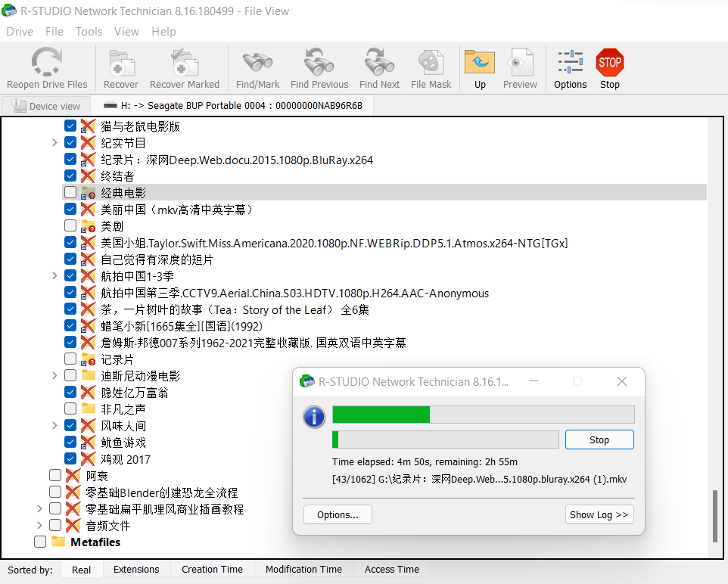This screenshot has width=728, height=584.
Task: Open the Help menu
Action: pyautogui.click(x=164, y=32)
